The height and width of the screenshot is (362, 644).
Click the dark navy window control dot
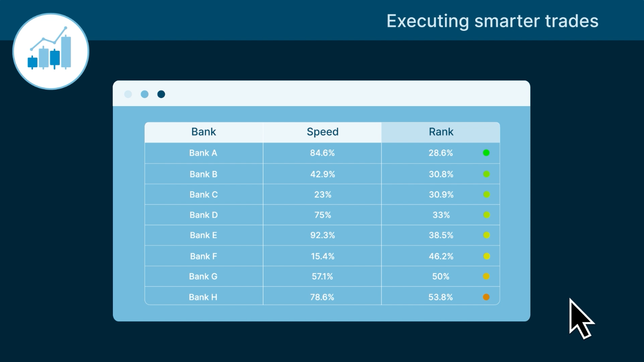pyautogui.click(x=161, y=94)
